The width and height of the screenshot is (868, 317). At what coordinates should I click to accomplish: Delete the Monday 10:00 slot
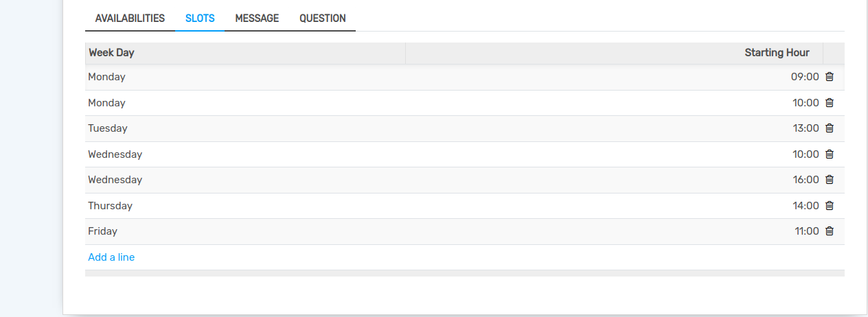click(829, 103)
